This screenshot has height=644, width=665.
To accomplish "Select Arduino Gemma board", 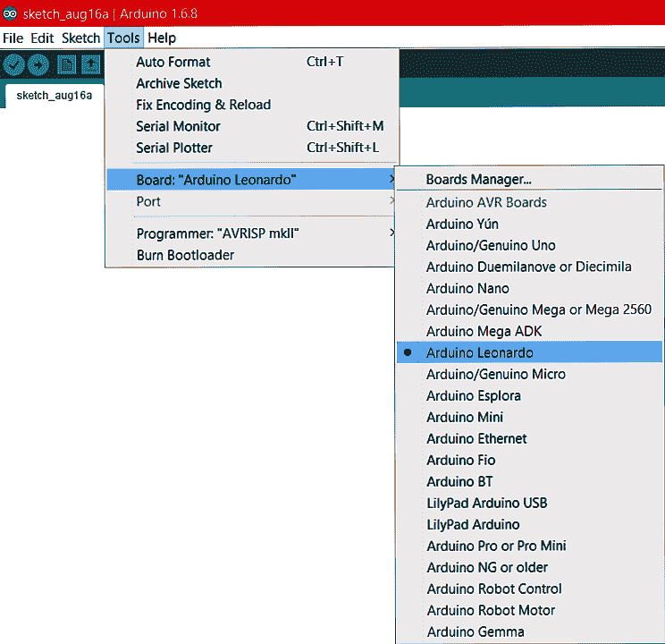I will click(529, 632).
